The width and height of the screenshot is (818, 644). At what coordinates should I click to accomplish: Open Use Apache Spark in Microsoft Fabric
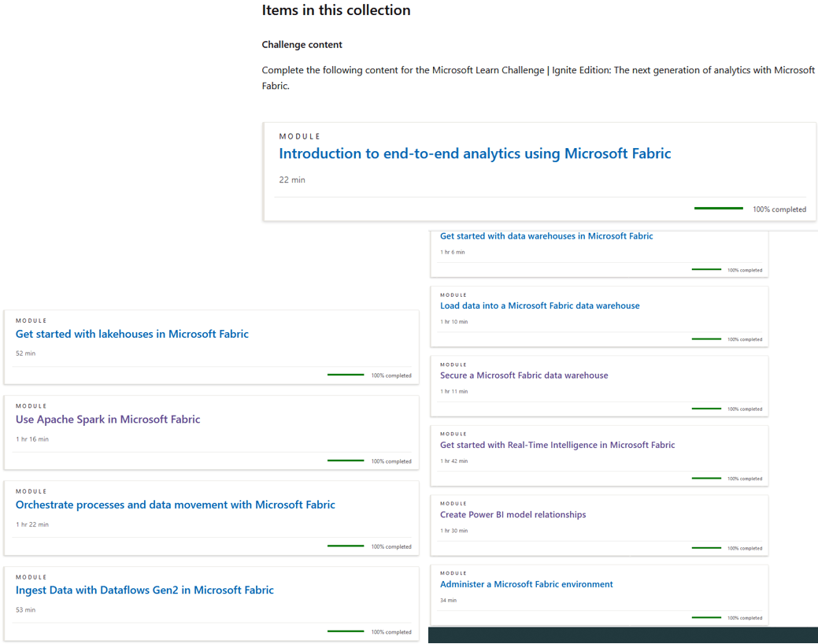(x=108, y=420)
